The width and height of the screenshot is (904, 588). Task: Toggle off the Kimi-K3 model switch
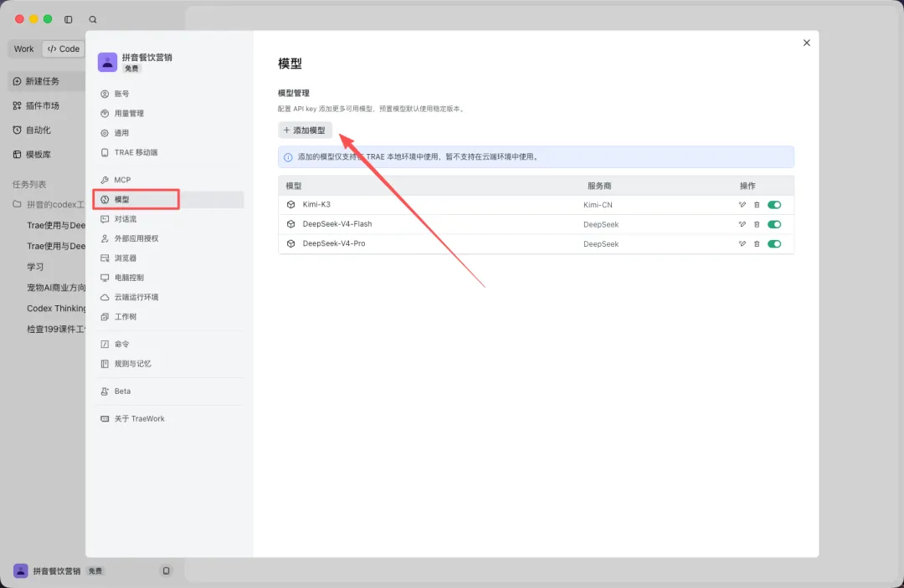[x=774, y=204]
